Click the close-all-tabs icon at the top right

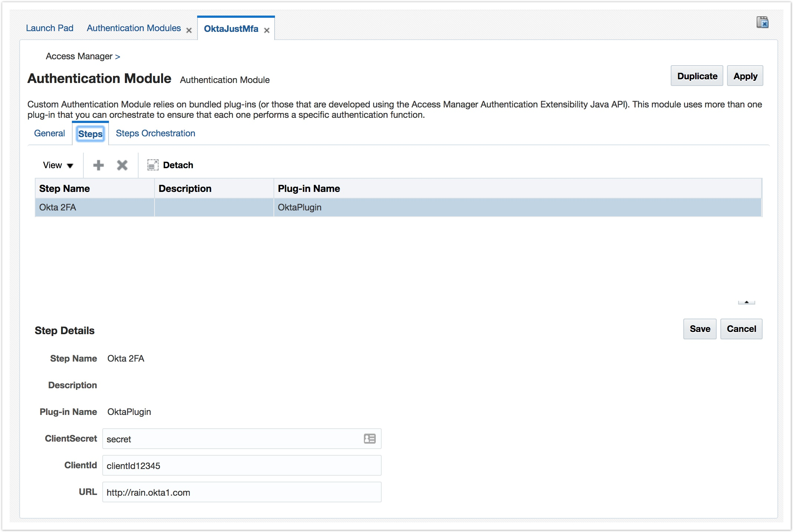point(762,23)
